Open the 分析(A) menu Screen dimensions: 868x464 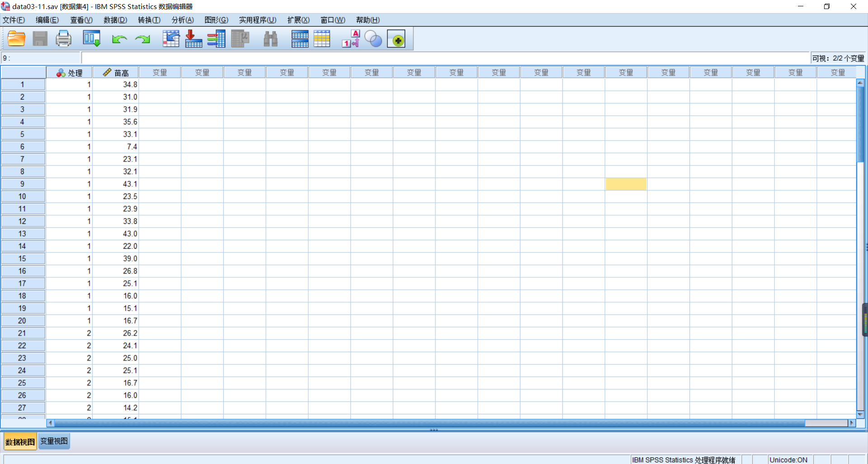(x=183, y=20)
